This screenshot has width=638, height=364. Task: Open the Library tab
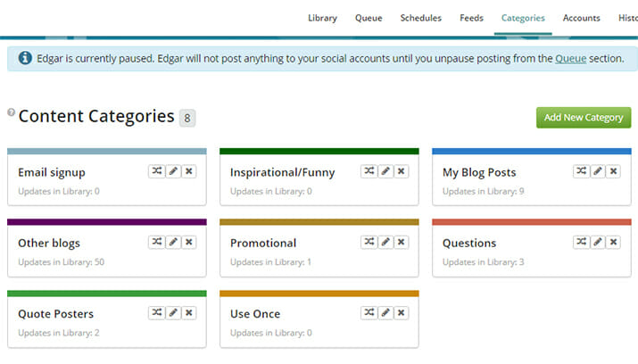322,18
